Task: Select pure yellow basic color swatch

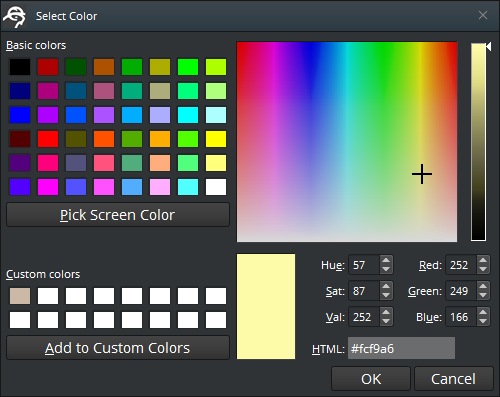Action: coord(216,139)
